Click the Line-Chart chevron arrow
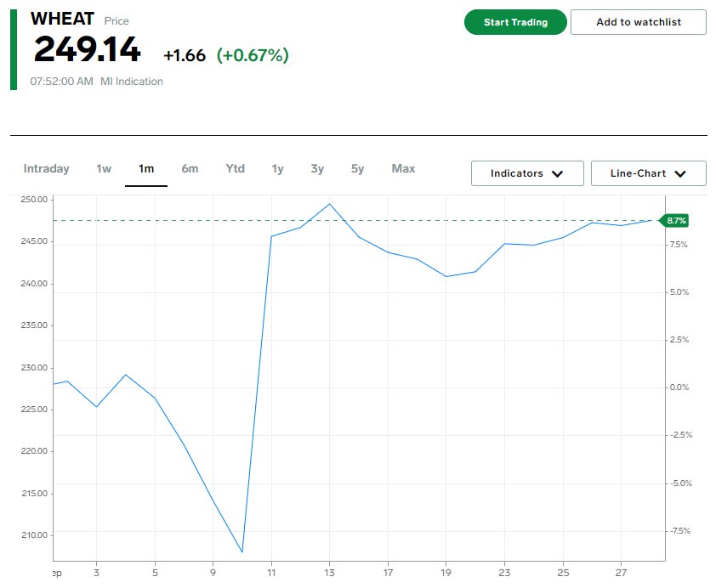Image resolution: width=716 pixels, height=588 pixels. (x=680, y=173)
